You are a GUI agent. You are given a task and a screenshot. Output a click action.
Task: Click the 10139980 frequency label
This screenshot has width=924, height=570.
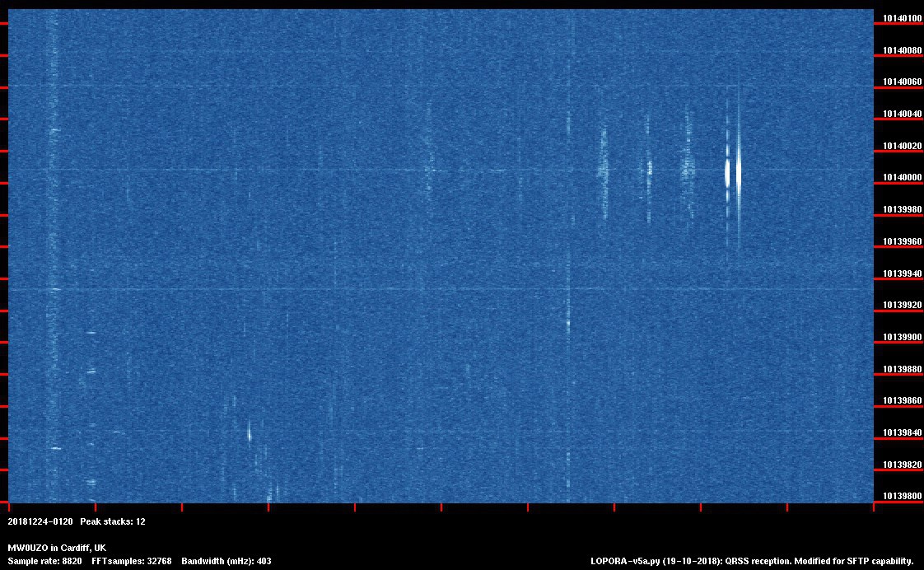(902, 210)
